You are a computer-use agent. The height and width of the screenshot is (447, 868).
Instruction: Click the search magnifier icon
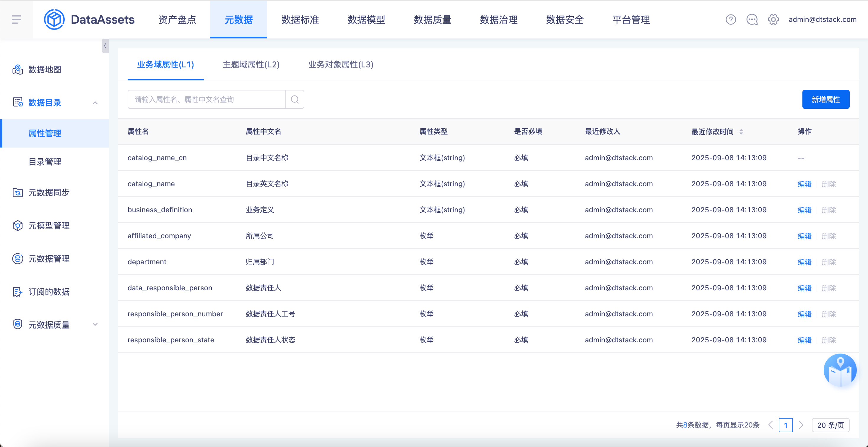pos(295,99)
